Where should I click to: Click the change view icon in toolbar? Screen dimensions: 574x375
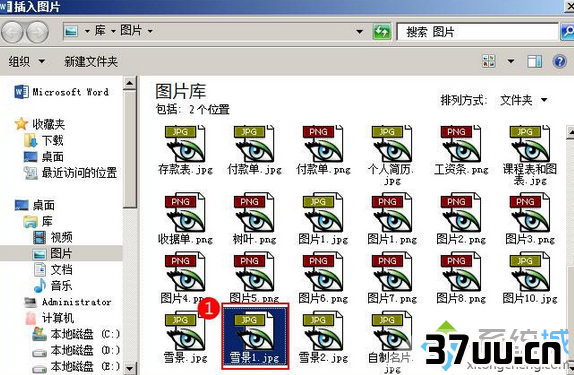tap(489, 61)
